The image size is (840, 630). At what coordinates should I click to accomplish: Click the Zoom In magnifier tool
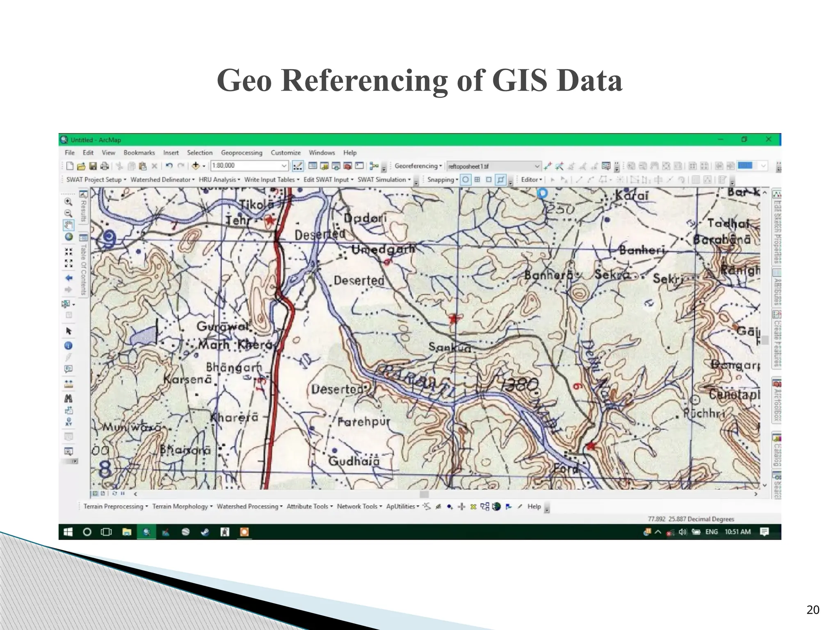[x=68, y=201]
